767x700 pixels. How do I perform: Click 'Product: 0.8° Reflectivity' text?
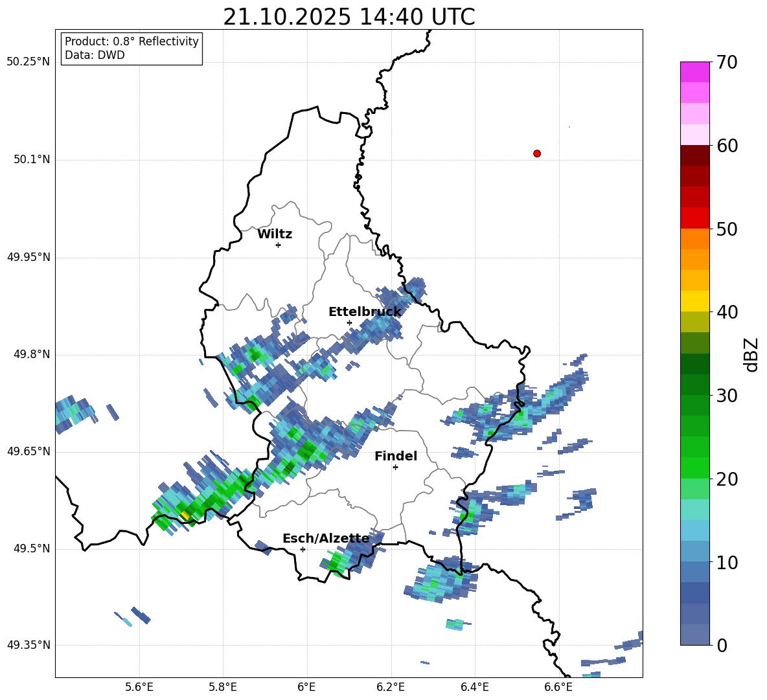(132, 41)
